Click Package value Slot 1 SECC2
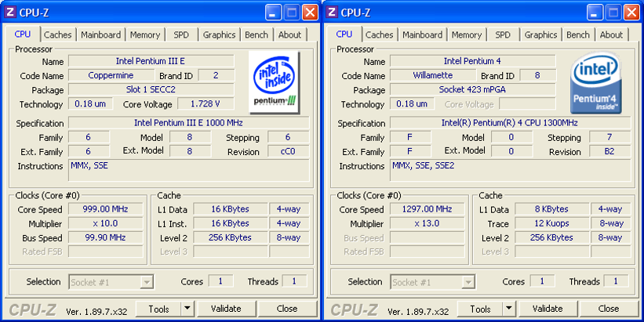Viewport: 644px width, 322px height. (x=151, y=89)
